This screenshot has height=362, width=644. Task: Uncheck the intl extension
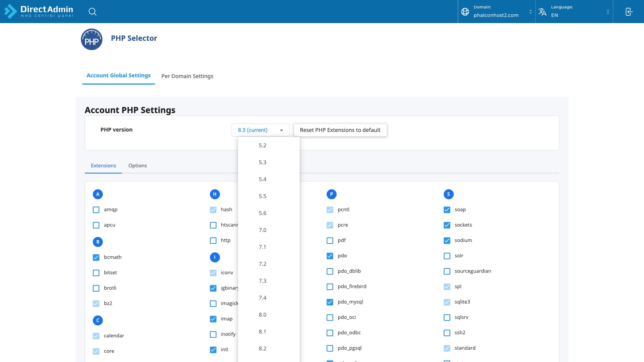[213, 350]
